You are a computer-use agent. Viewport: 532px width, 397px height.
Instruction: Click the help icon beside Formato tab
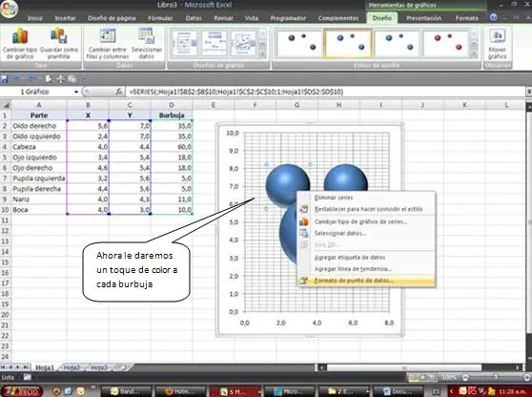(x=494, y=17)
